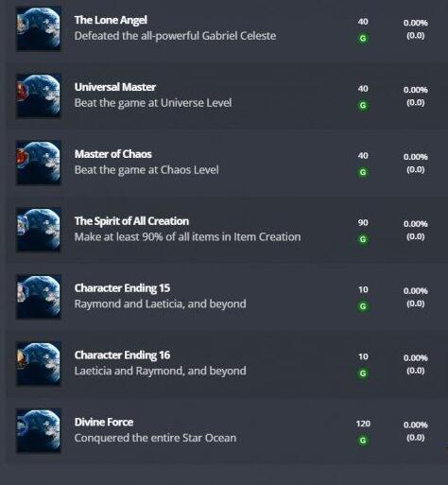Click the Universal Master achievement icon
The height and width of the screenshot is (485, 448).
[39, 95]
